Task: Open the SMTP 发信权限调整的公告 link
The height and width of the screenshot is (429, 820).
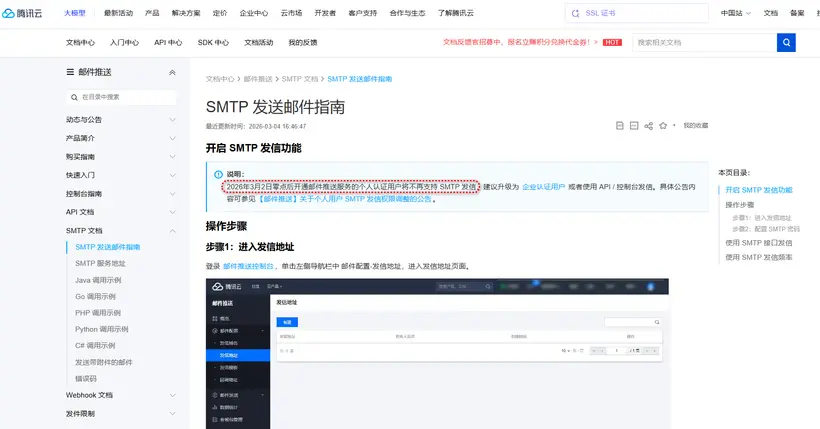Action: 345,199
